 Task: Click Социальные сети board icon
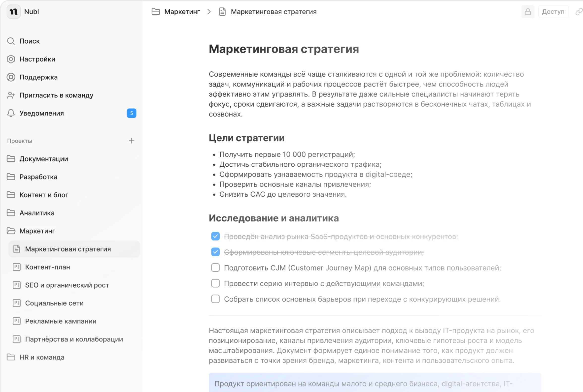[17, 303]
